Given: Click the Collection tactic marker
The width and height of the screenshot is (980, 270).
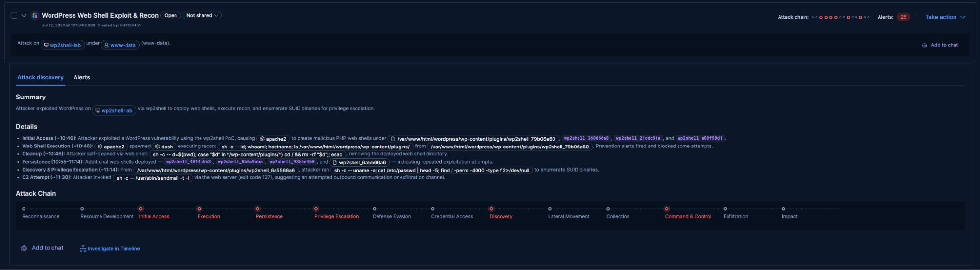Looking at the screenshot, I should [608, 209].
